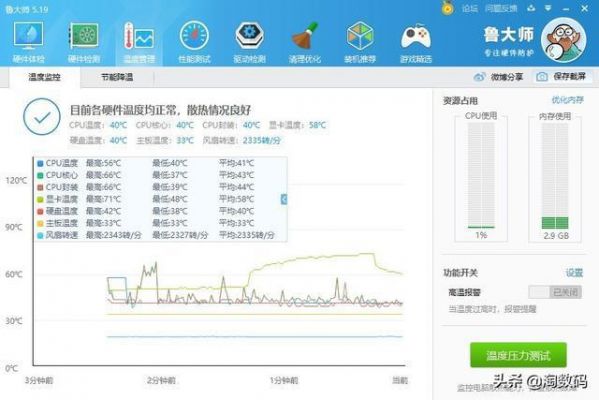This screenshot has height=400, width=599.
Task: Click the yellow-green 显卡温度 legend swatch
Action: [40, 199]
